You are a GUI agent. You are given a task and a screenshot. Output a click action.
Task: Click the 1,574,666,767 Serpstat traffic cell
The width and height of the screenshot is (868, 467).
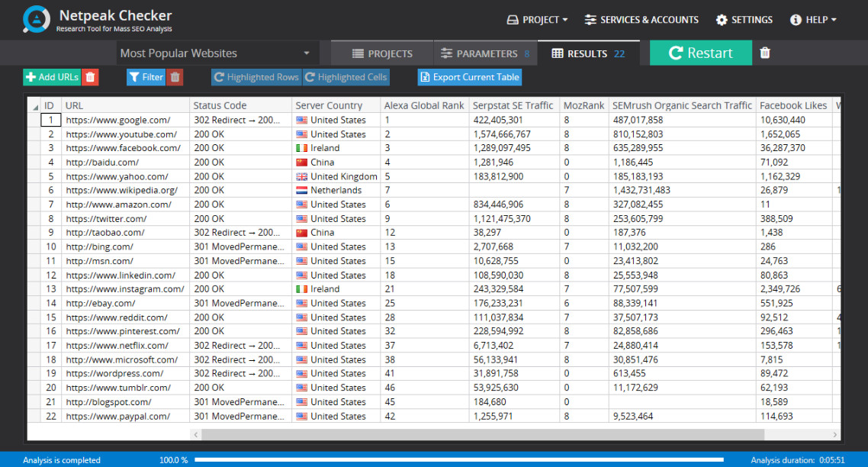514,134
